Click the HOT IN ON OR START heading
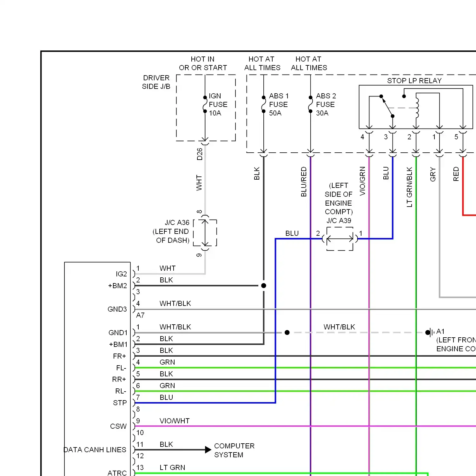 203,63
